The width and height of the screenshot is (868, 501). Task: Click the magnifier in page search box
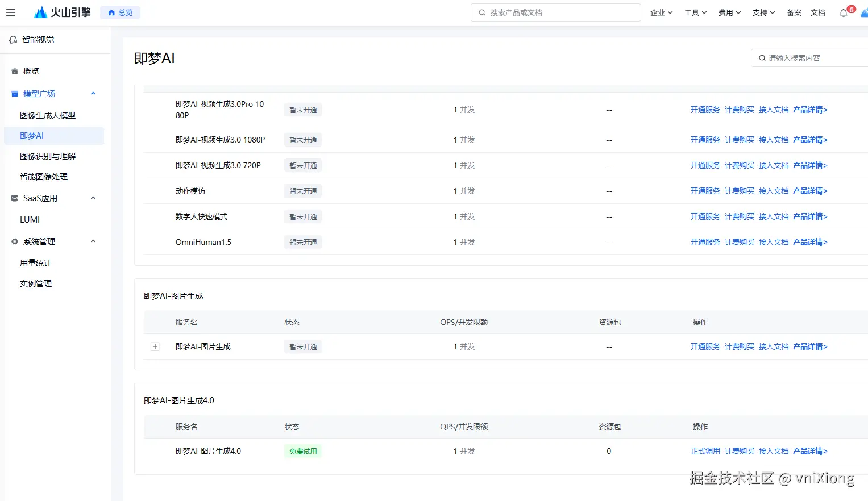coord(762,58)
